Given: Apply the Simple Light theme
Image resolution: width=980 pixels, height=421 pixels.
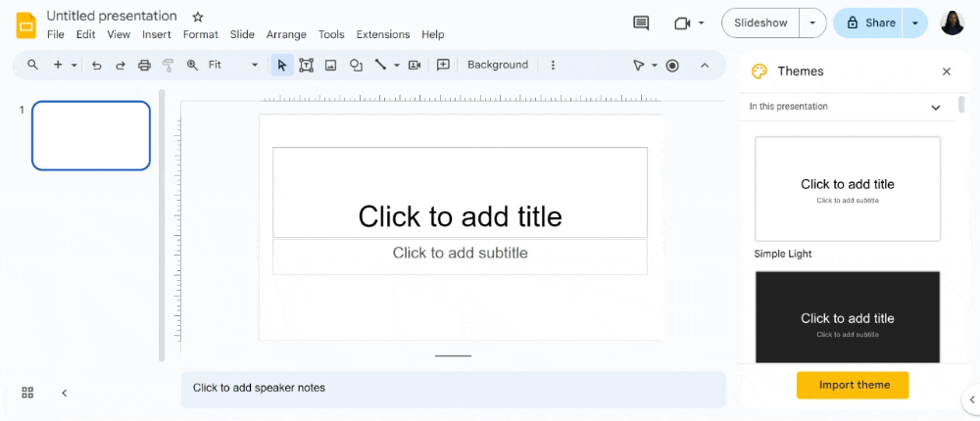Looking at the screenshot, I should [x=848, y=189].
